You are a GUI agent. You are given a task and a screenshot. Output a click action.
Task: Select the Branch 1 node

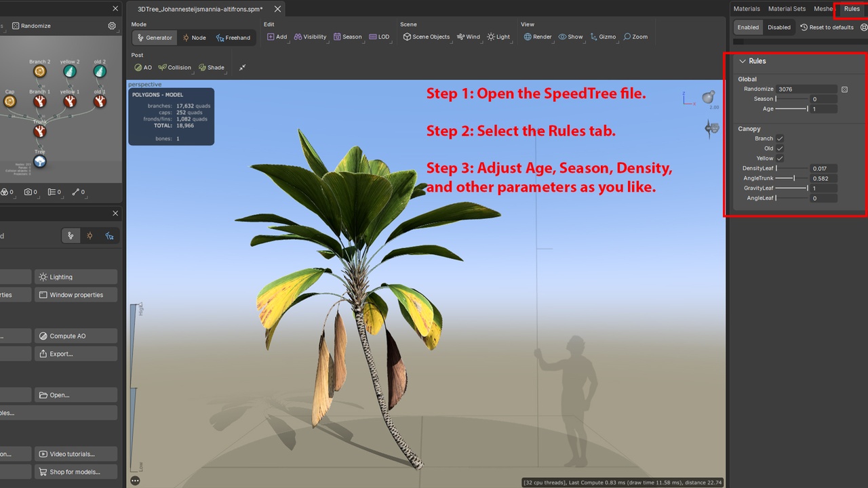pos(39,101)
